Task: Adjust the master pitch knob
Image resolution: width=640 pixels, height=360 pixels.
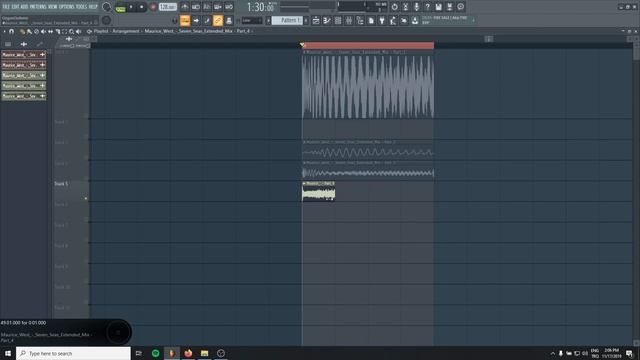Action: (x=107, y=20)
